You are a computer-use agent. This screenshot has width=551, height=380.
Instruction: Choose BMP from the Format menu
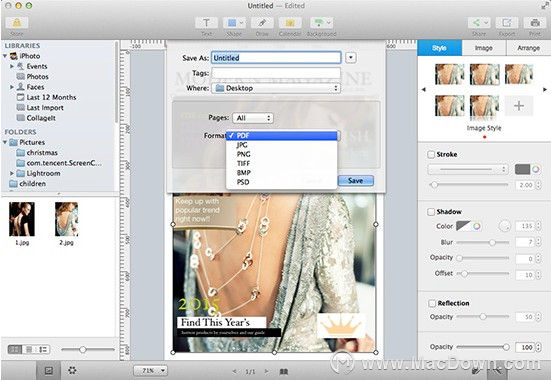[x=282, y=173]
